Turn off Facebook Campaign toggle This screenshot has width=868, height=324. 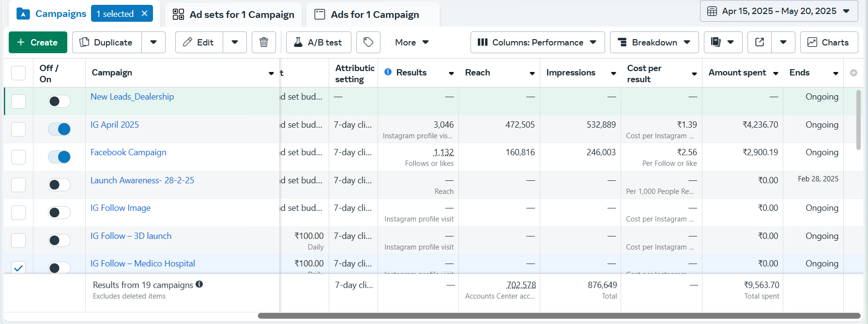click(x=60, y=157)
